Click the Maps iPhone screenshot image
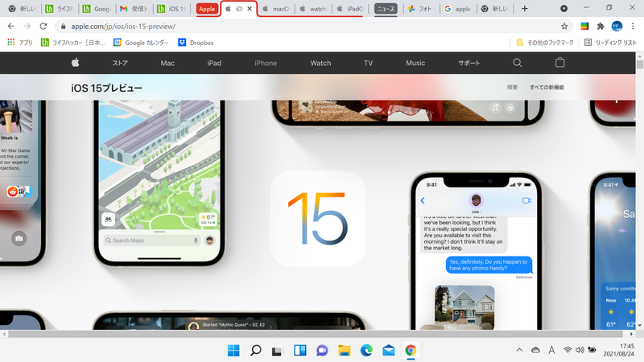Image resolution: width=644 pixels, height=362 pixels. 159,183
